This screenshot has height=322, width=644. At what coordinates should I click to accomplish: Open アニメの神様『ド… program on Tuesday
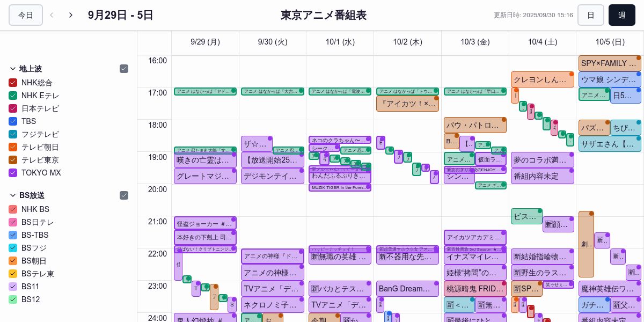pyautogui.click(x=273, y=257)
